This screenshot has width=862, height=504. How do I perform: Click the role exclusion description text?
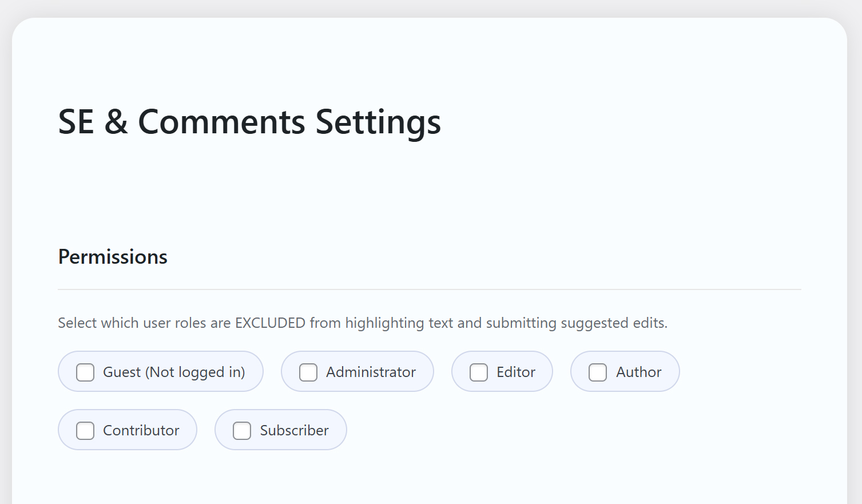click(363, 323)
